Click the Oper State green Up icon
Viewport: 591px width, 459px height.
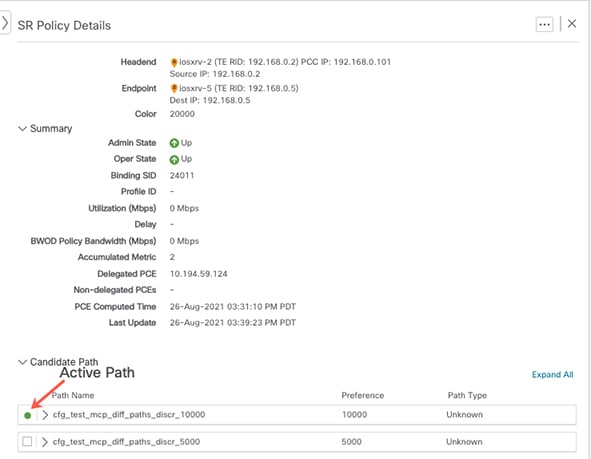point(174,159)
